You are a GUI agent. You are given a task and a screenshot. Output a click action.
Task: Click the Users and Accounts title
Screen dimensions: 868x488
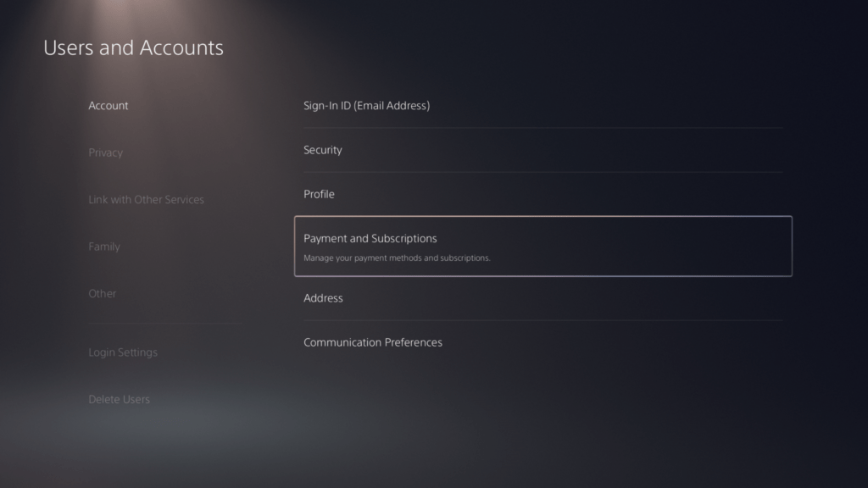133,47
